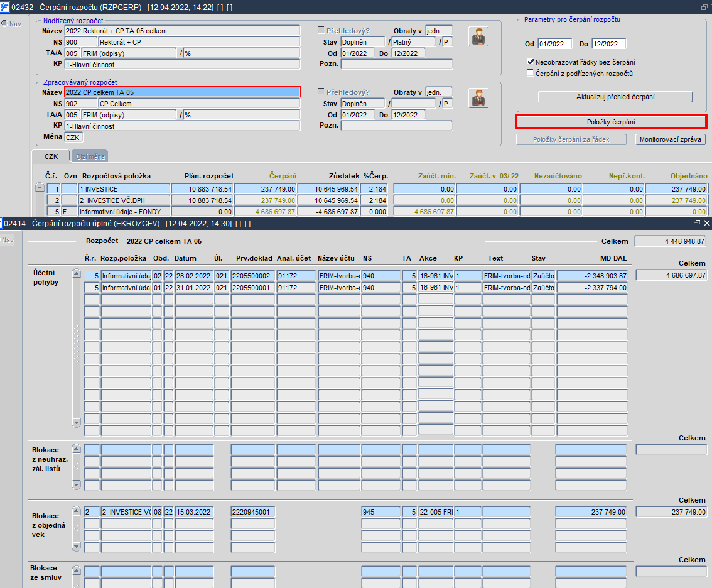Click KP field '1-Hlavní činnost' in Nadřízený rozpočet
Image resolution: width=712 pixels, height=588 pixels.
(x=183, y=65)
